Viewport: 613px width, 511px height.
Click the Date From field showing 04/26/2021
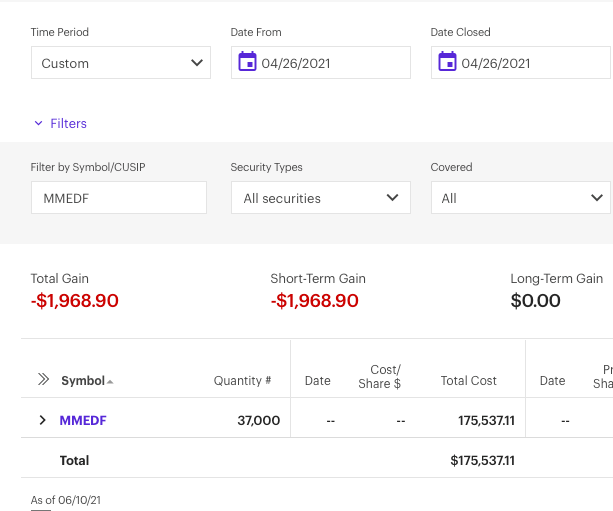(330, 63)
